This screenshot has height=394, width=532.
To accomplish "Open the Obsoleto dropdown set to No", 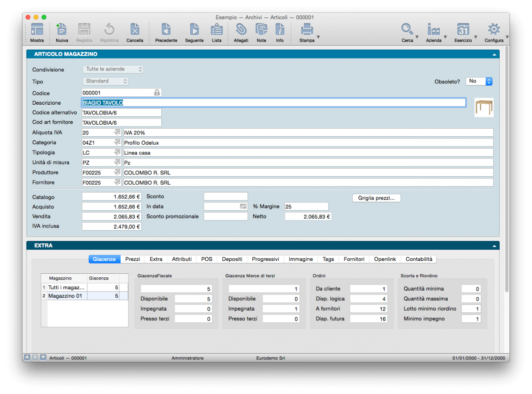I will 479,81.
